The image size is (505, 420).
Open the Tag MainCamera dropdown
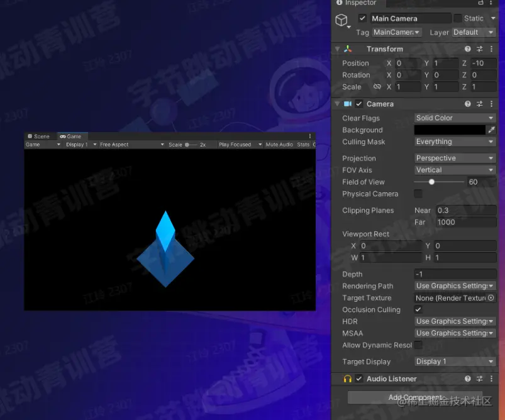396,32
